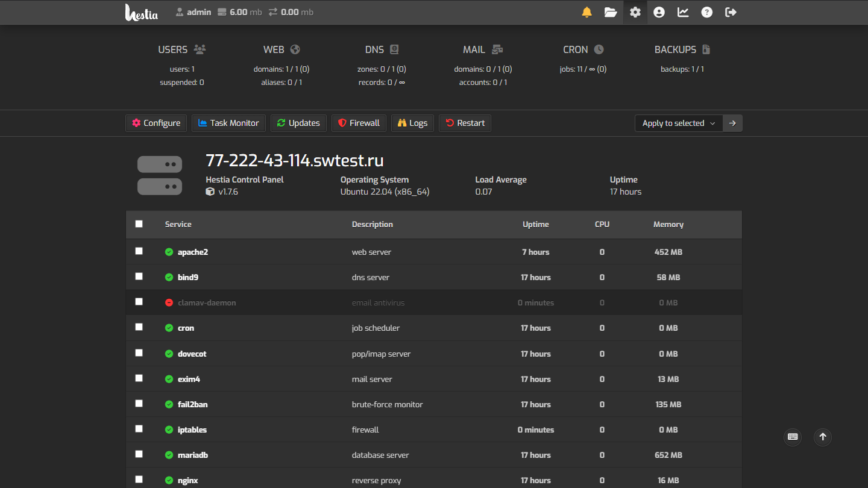Click the Hestia logo

click(142, 13)
